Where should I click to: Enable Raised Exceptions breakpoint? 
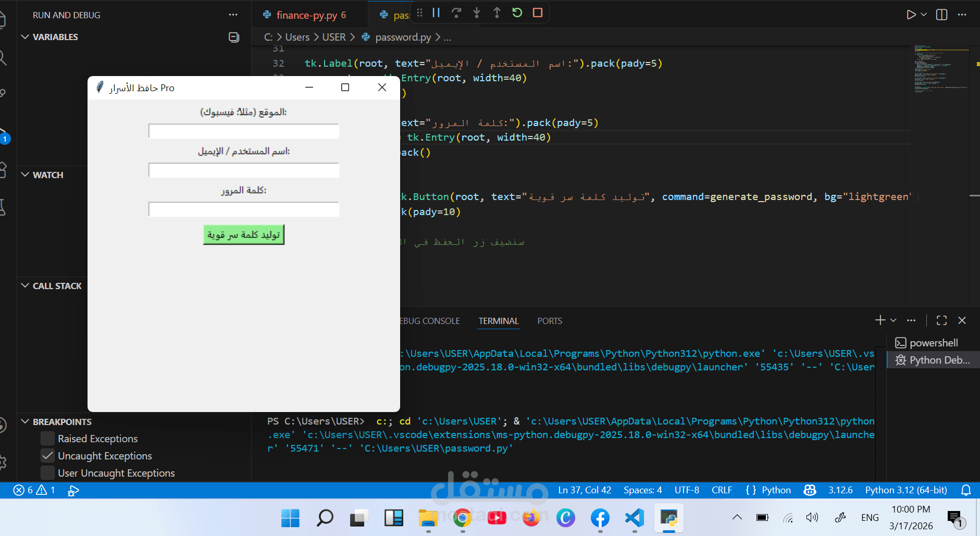point(47,439)
